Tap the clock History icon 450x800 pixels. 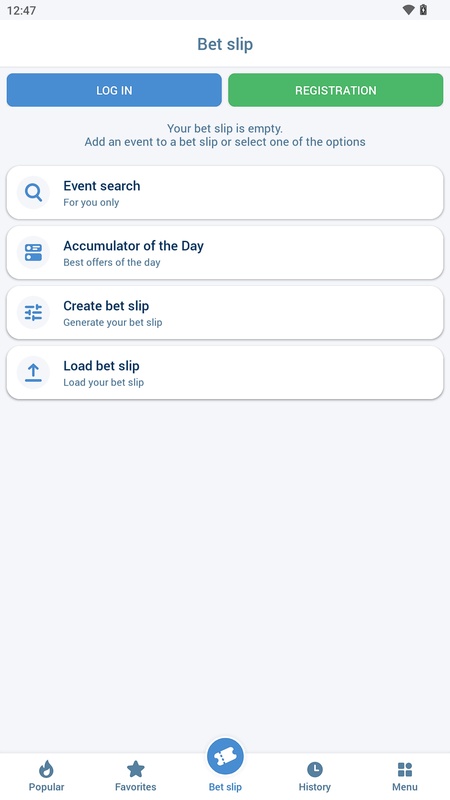tap(315, 769)
